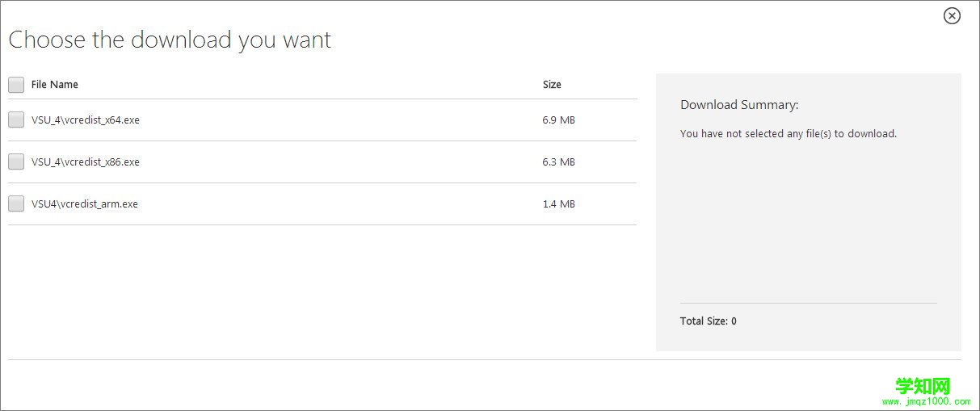Screen dimensions: 980x411
Task: Click the 6.9 MB size value
Action: [558, 120]
